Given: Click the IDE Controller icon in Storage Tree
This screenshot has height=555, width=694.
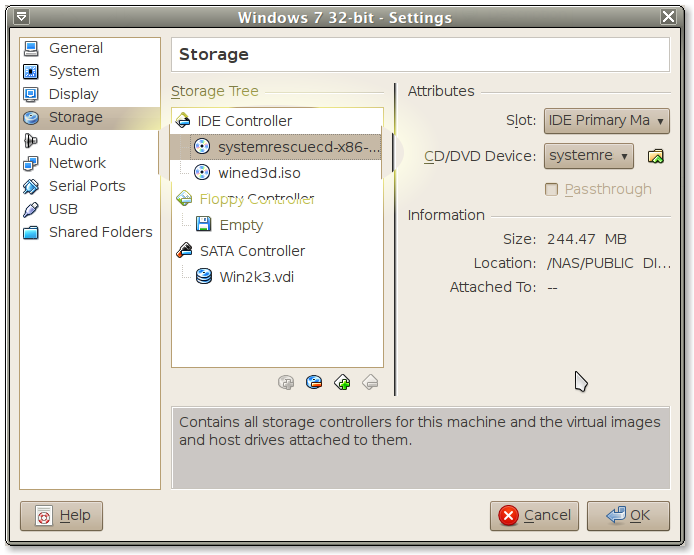Looking at the screenshot, I should click(x=183, y=121).
